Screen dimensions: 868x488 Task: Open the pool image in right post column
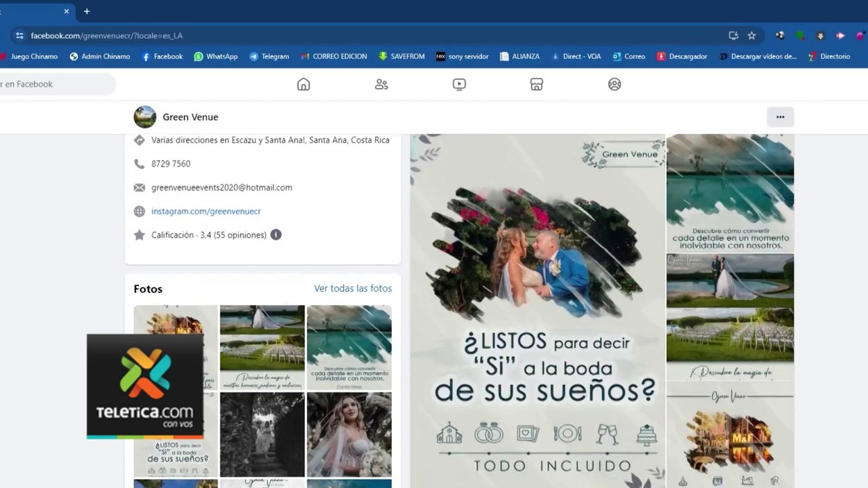[730, 193]
